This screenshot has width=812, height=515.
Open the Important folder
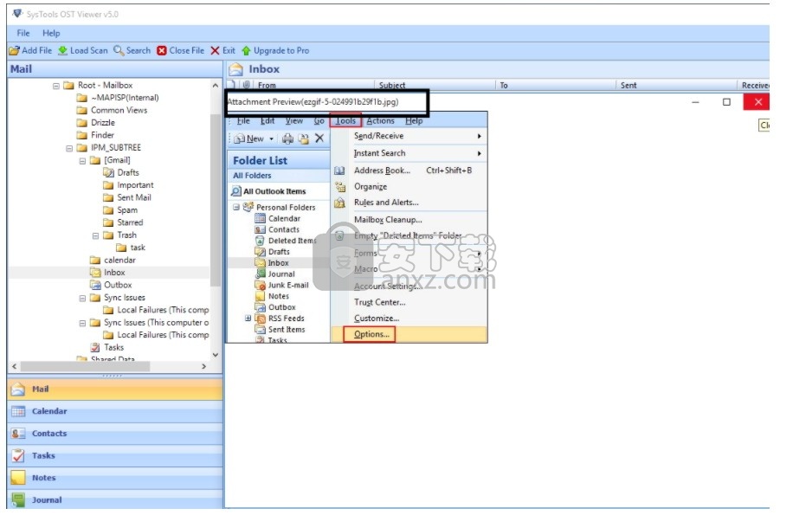[135, 185]
